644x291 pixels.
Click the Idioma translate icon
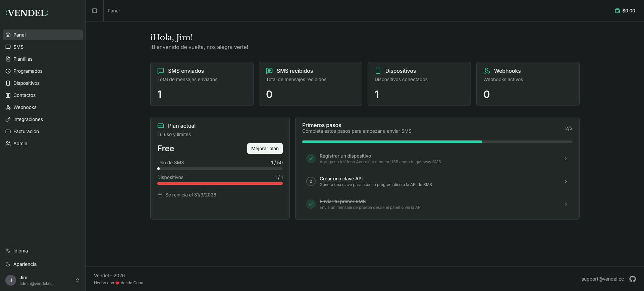(8, 251)
